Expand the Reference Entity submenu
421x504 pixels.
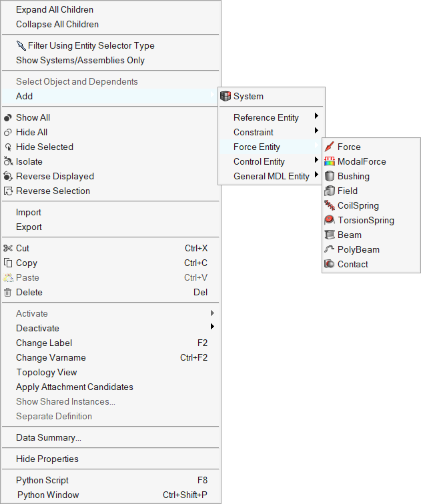(266, 117)
